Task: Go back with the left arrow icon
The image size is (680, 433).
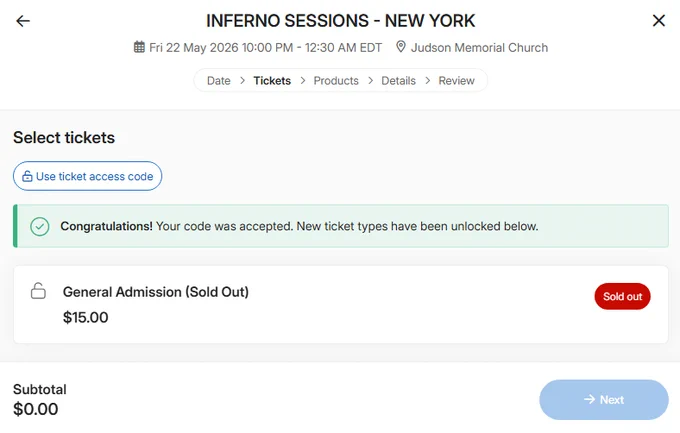Action: [23, 21]
